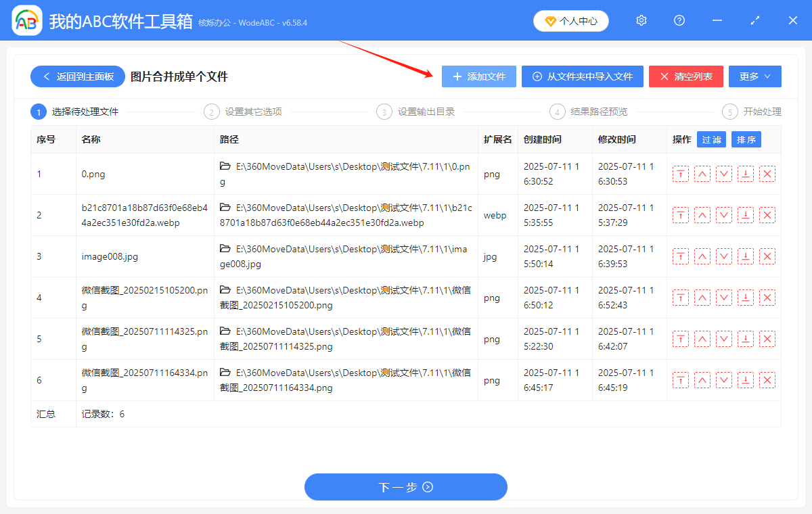Proceed by clicking 下一步

pyautogui.click(x=405, y=487)
